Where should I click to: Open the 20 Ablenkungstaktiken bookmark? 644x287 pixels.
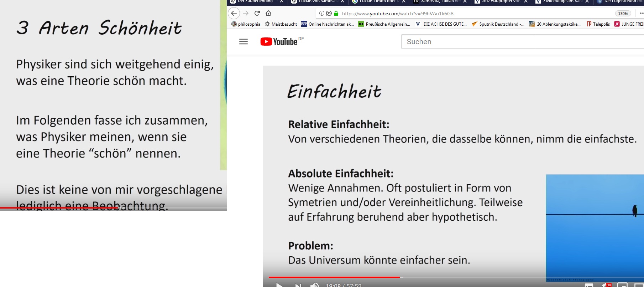[x=555, y=24]
